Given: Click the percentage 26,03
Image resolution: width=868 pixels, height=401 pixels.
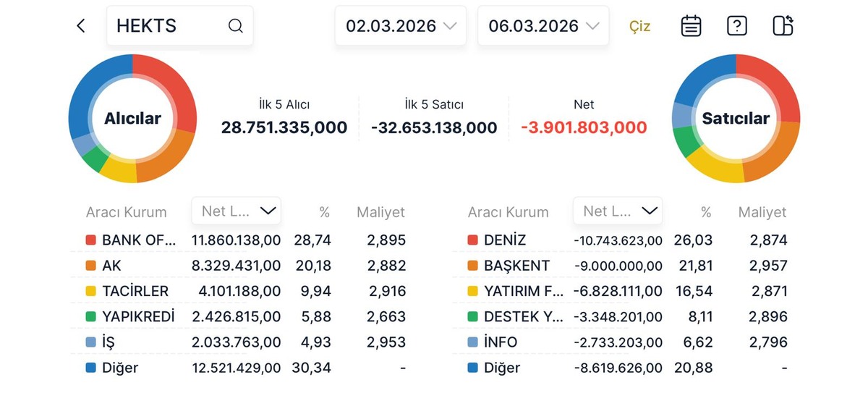Looking at the screenshot, I should pyautogui.click(x=695, y=240).
